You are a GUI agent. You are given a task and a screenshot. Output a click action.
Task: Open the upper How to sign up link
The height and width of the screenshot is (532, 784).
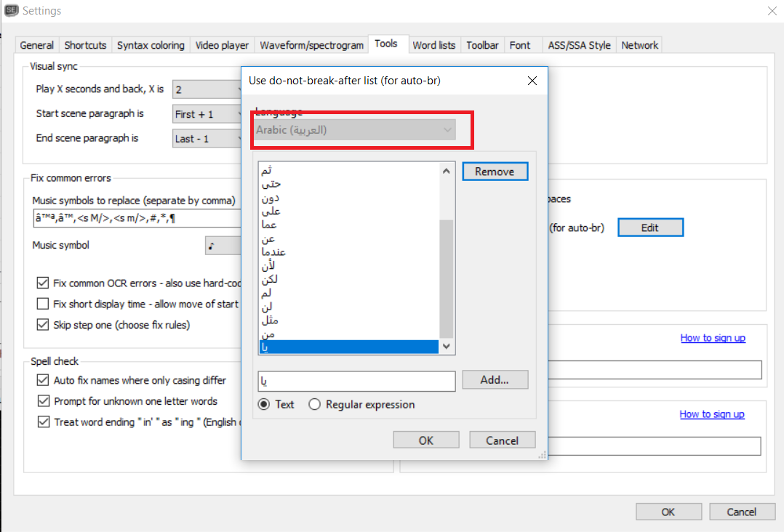point(713,338)
